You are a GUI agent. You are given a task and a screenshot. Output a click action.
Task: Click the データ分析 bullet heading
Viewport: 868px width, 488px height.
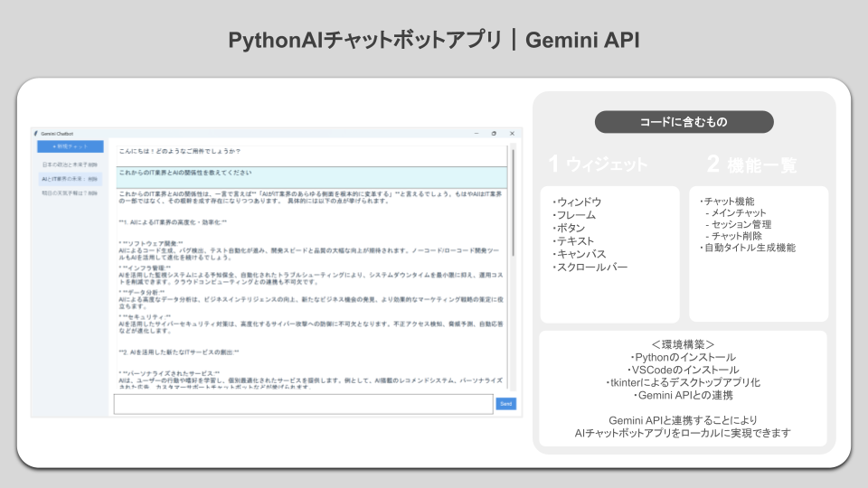pyautogui.click(x=142, y=292)
